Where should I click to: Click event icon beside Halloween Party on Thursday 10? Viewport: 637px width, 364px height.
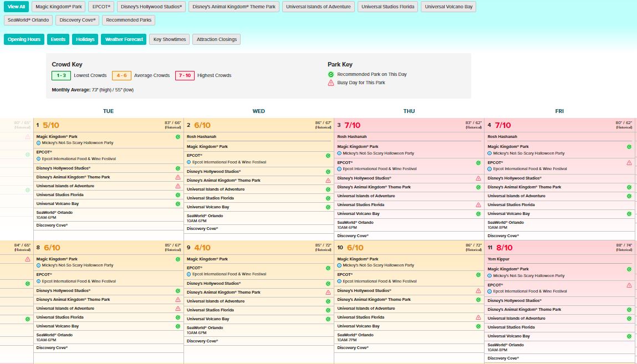[x=339, y=265]
